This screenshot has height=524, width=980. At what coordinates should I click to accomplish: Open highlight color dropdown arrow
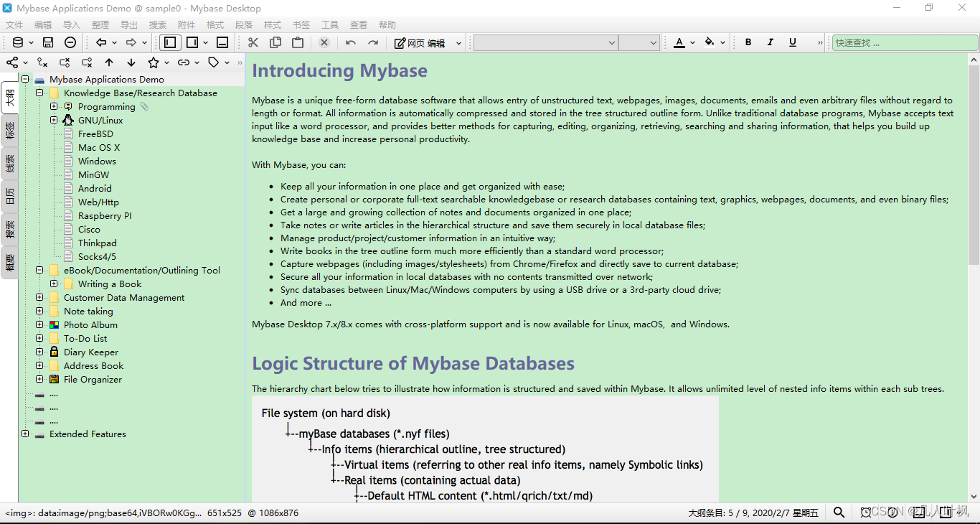[x=722, y=43]
